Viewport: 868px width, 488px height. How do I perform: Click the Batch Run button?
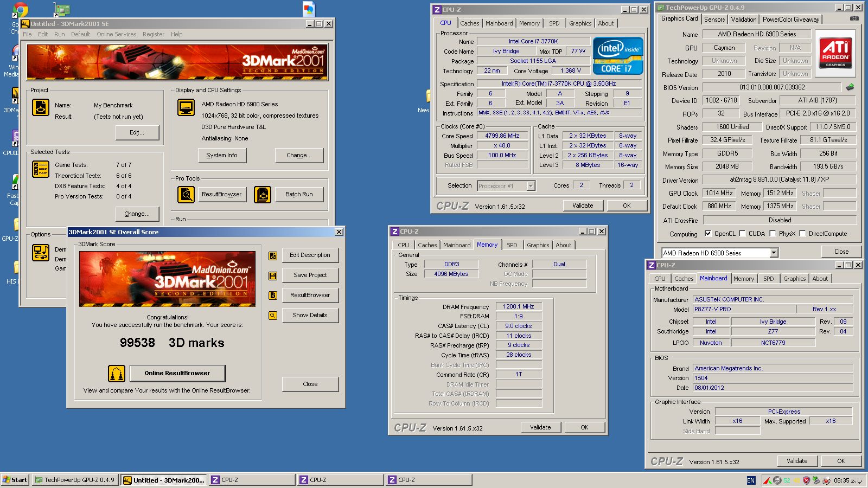(x=299, y=195)
